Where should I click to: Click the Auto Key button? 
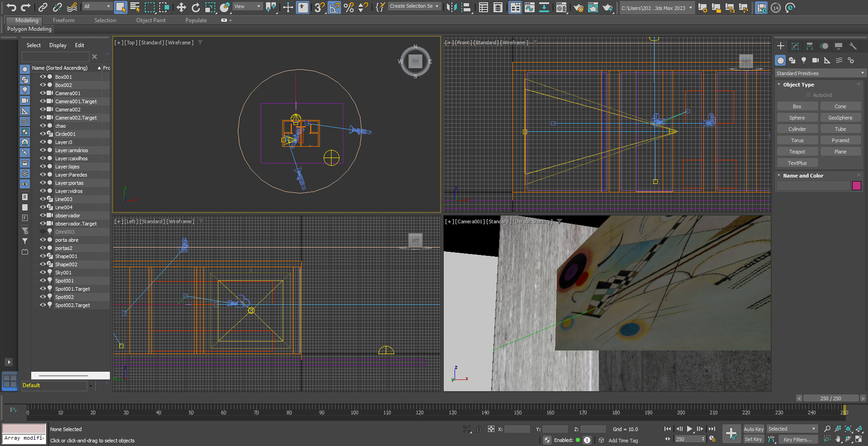click(753, 429)
